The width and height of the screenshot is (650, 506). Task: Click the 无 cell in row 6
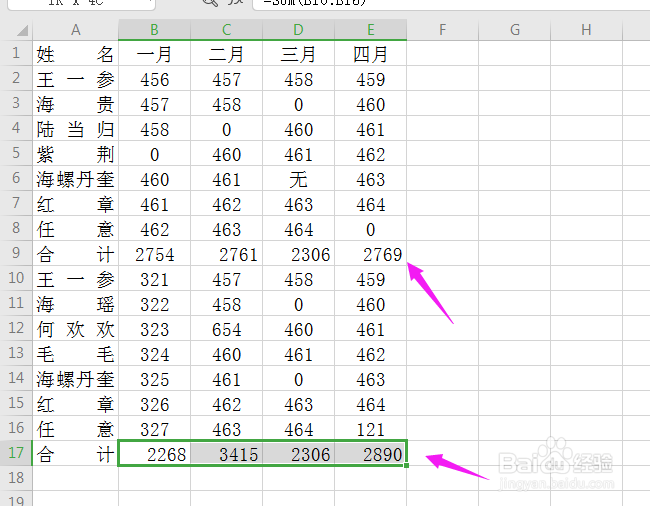click(x=298, y=178)
